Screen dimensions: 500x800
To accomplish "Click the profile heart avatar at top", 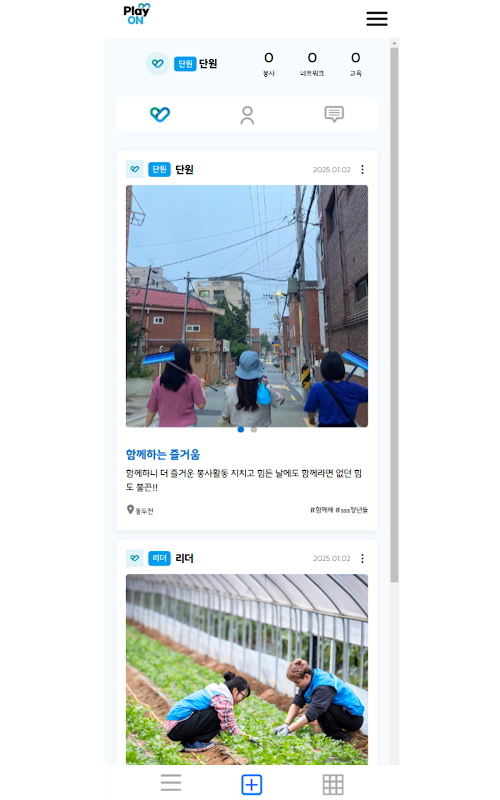I will click(x=157, y=64).
